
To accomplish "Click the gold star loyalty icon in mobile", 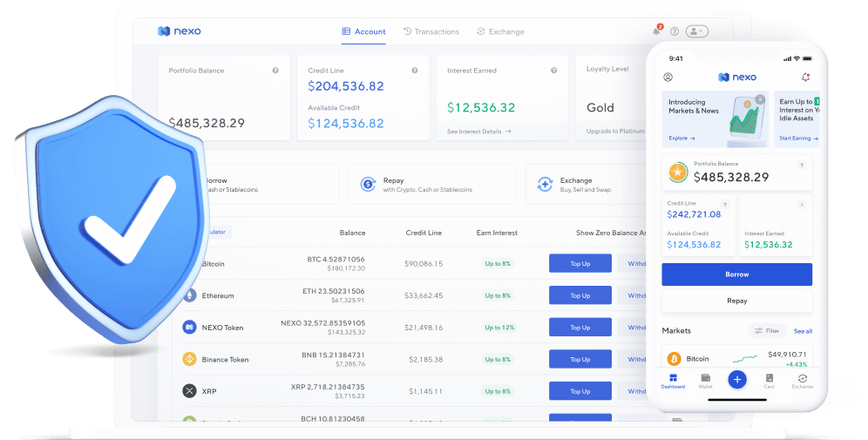I will click(677, 173).
